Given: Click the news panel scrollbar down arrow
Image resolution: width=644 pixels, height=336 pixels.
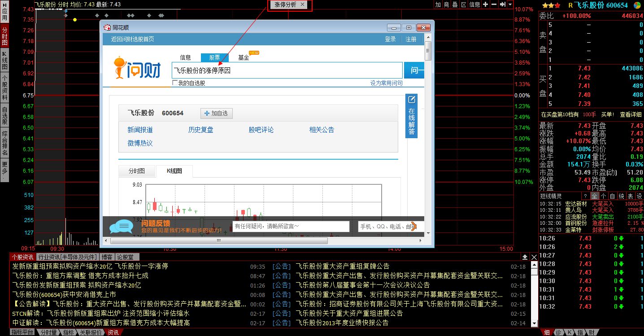Looking at the screenshot, I should [x=534, y=323].
